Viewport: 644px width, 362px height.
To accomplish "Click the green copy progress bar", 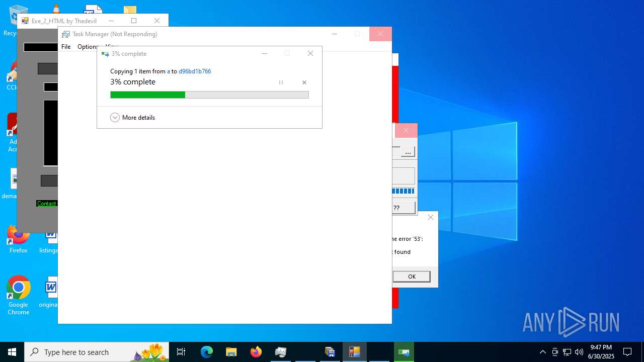I will 209,95.
